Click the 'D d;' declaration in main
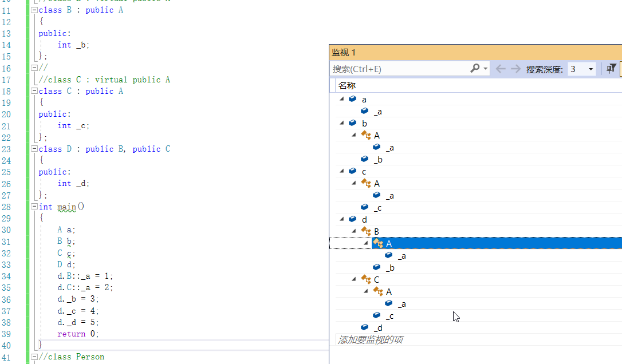Image resolution: width=622 pixels, height=364 pixels. [66, 264]
